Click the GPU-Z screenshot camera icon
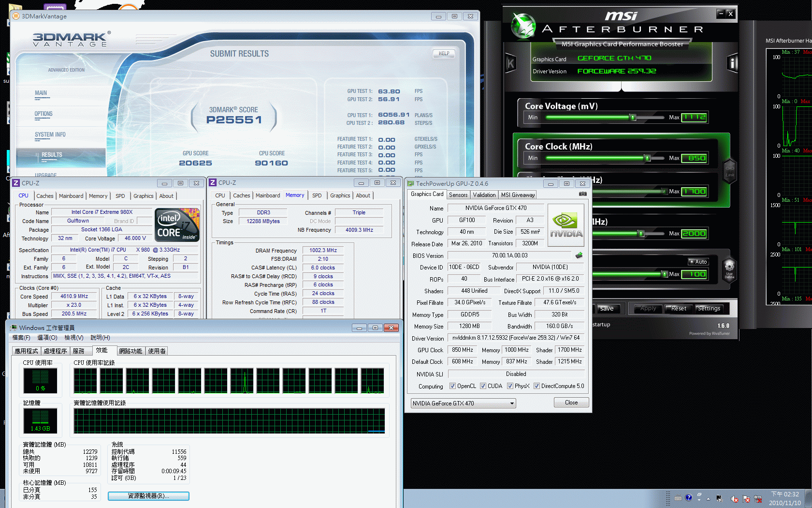The height and width of the screenshot is (508, 812). [x=582, y=194]
